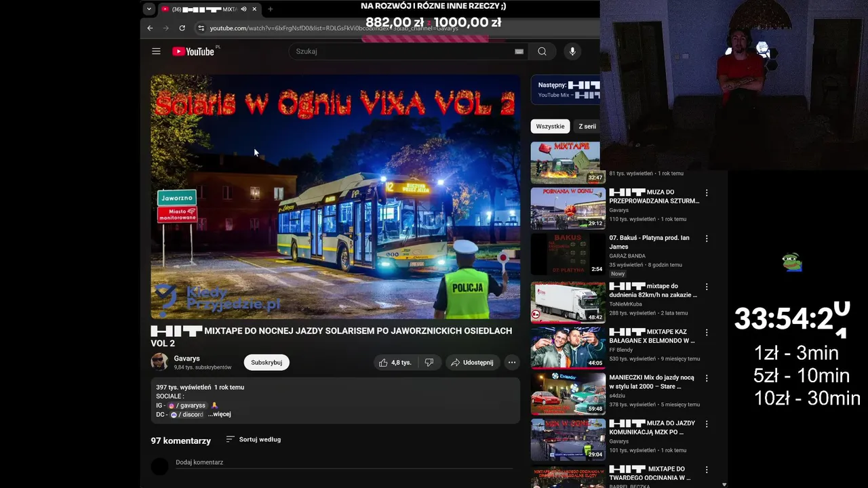Click the Nowy badge under Bakuś video
The height and width of the screenshot is (488, 868).
click(618, 274)
